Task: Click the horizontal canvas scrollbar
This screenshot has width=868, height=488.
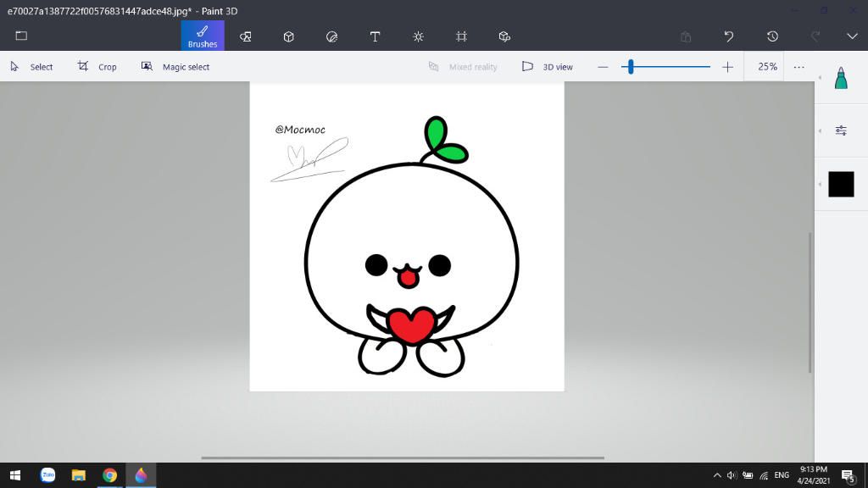Action: point(403,458)
